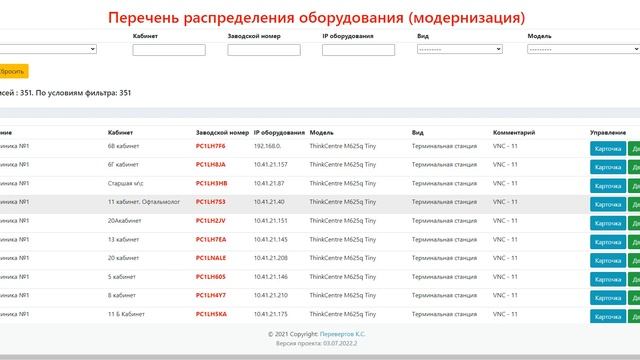
Task: Click VNC - 11 comment in the 10.41.21.87 row
Action: 505,183
